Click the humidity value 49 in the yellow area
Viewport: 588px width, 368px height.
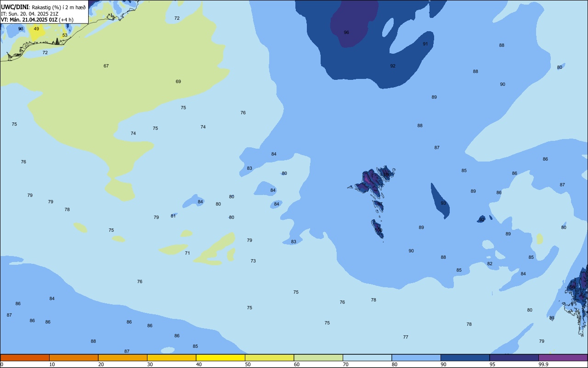[36, 29]
